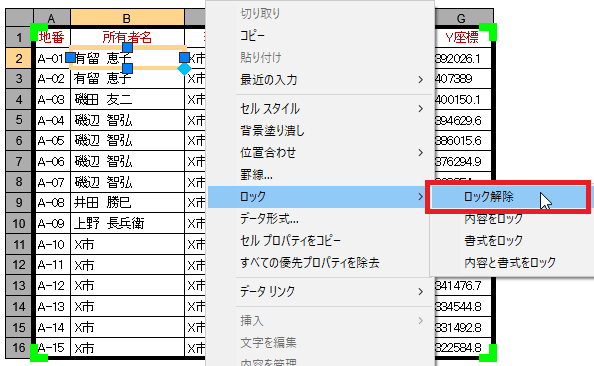Expand arrow beside 最近の入力
Image resolution: width=594 pixels, height=366 pixels.
click(420, 80)
